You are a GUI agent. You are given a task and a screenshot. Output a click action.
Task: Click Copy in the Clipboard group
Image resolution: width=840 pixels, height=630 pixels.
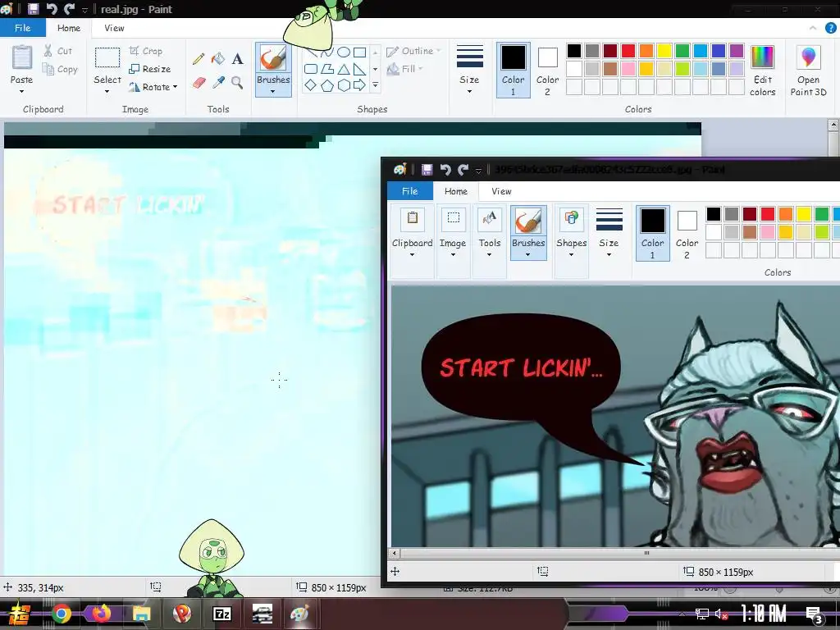coord(60,69)
